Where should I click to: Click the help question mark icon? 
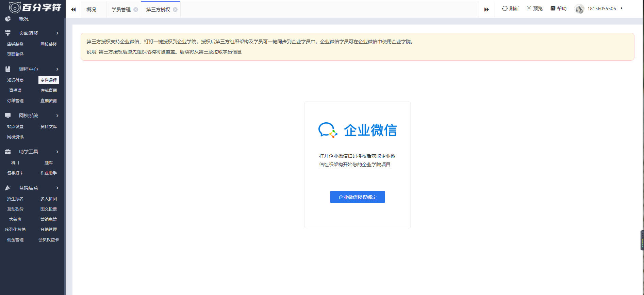(553, 9)
